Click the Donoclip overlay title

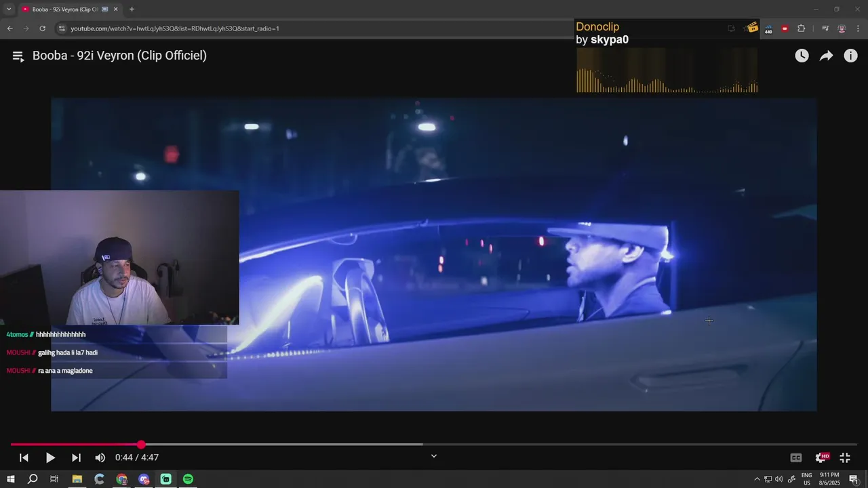point(597,27)
